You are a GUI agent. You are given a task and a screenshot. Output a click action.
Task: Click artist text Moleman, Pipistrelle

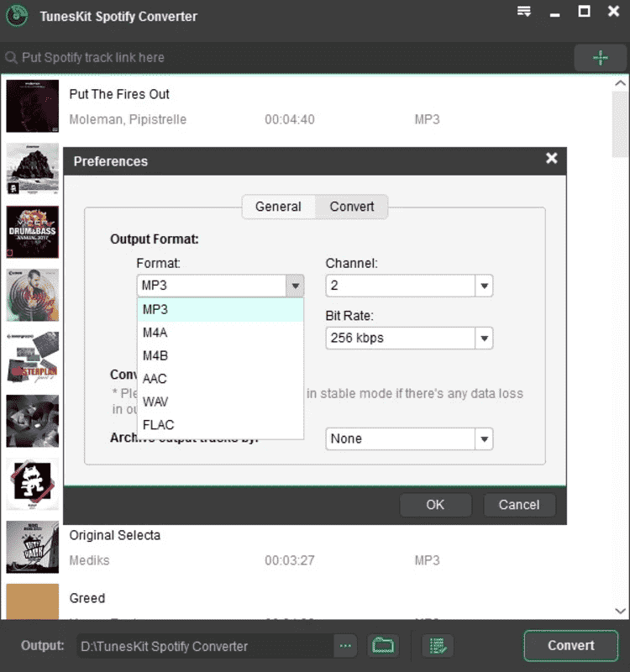(x=128, y=119)
